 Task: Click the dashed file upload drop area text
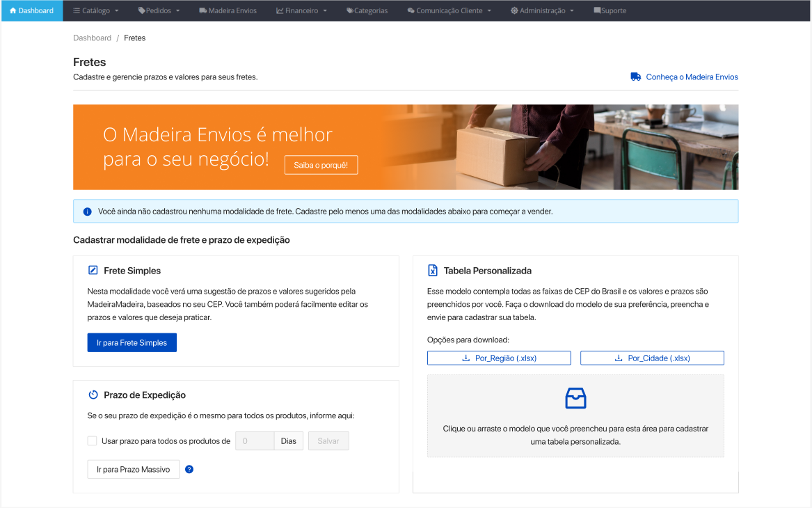click(x=575, y=435)
